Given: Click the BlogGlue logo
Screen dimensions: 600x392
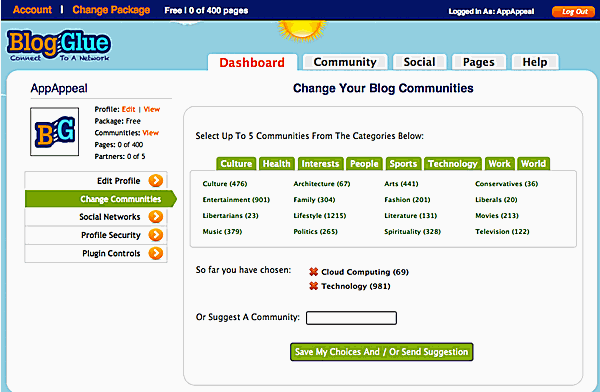Looking at the screenshot, I should point(59,46).
